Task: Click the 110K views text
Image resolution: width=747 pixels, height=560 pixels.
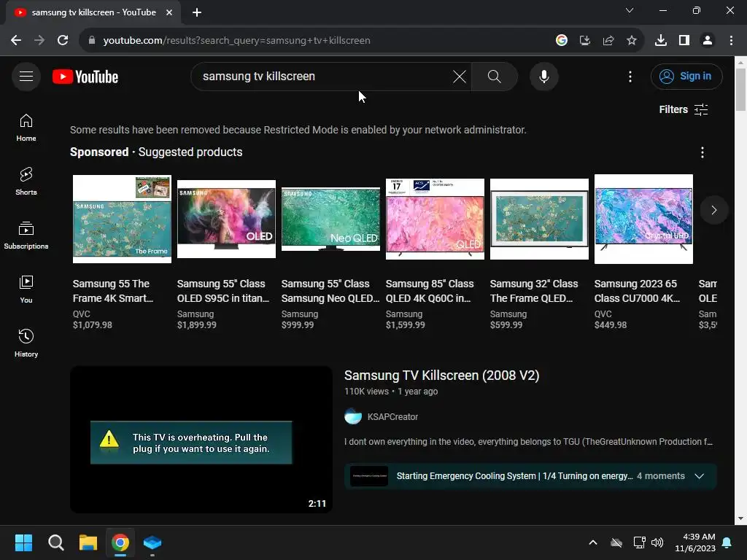Action: pos(366,392)
